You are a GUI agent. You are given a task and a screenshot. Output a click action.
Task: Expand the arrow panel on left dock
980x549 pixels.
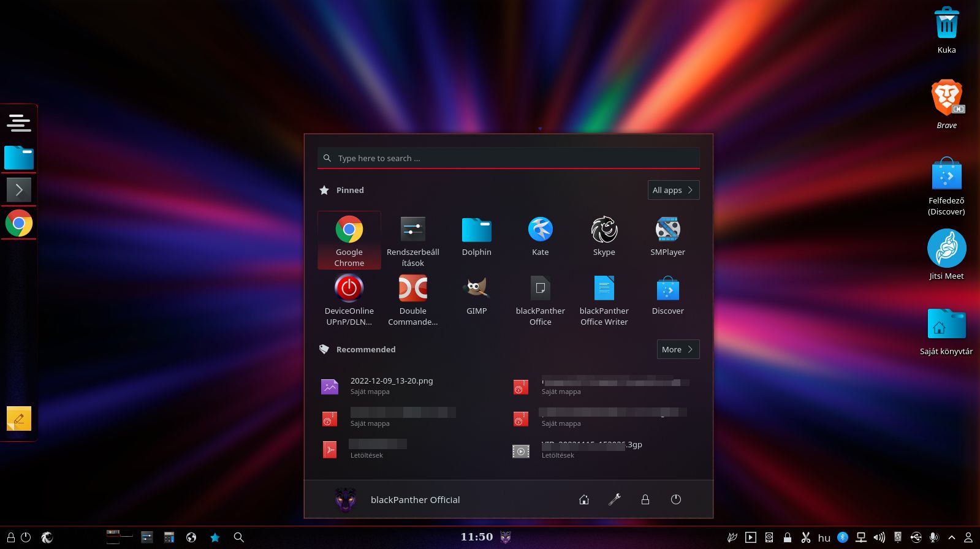tap(19, 189)
